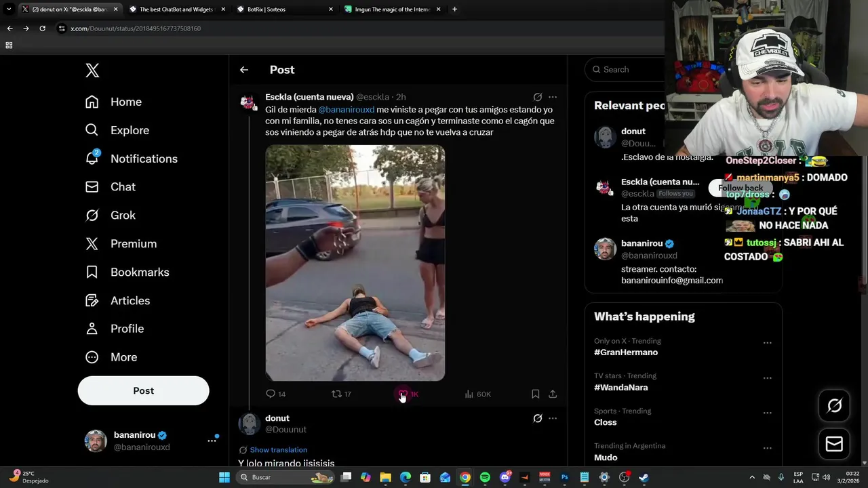Open the floating Grok button
This screenshot has width=868, height=488.
point(834,405)
